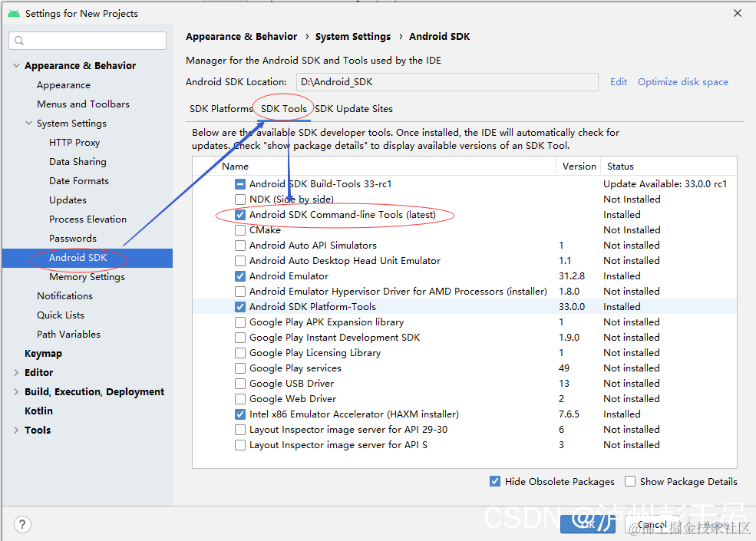Image resolution: width=756 pixels, height=541 pixels.
Task: Check Android Auto Desktop Head Unit Emulator
Action: coord(240,261)
